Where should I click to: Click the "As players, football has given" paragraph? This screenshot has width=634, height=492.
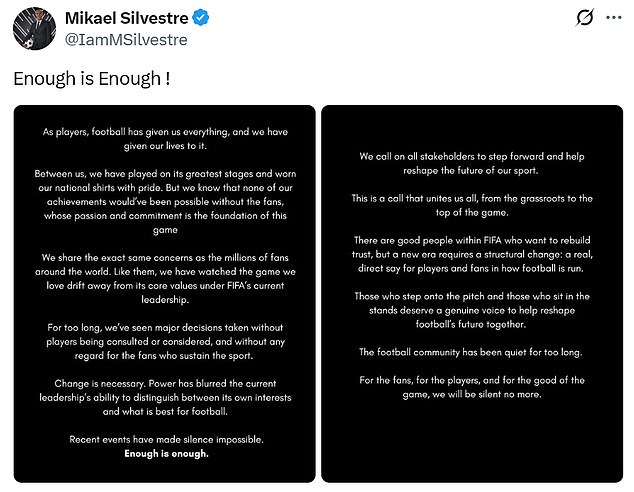pos(165,139)
